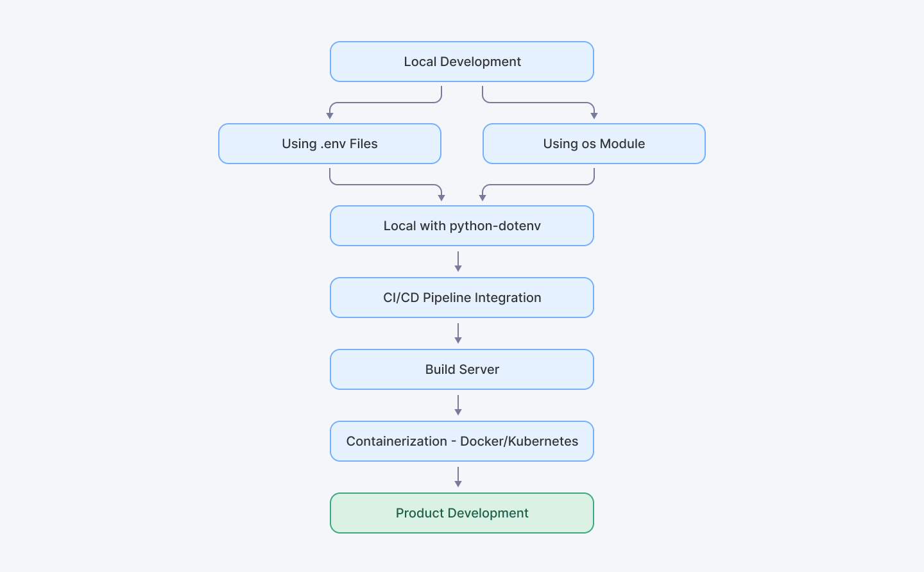
Task: Click arrowhead pointing into Using os Module
Action: tap(594, 115)
